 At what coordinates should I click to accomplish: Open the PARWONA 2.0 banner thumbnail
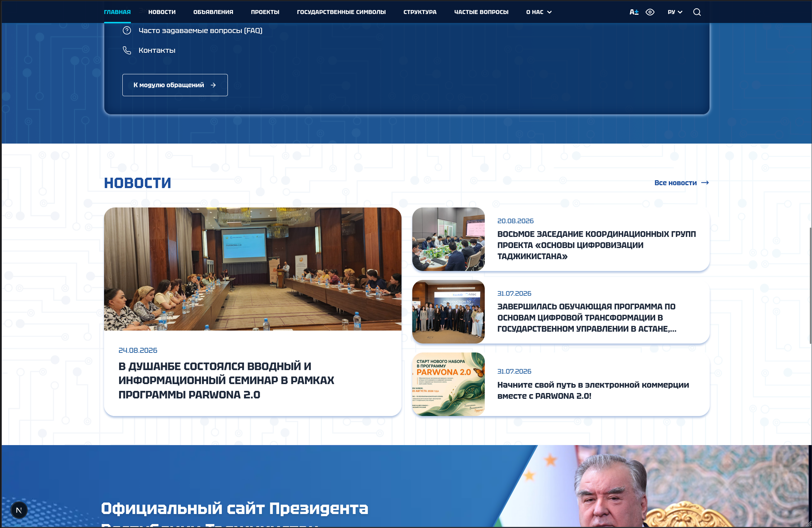[449, 384]
